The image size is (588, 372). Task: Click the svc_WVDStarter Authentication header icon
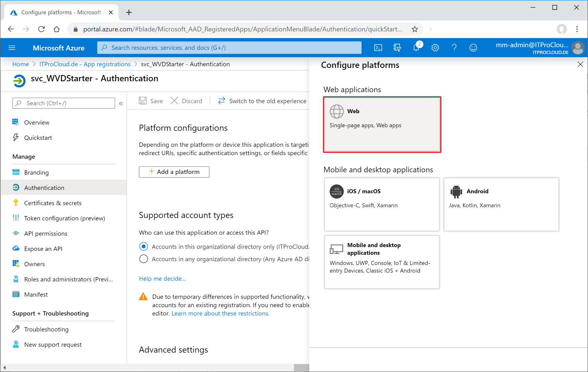pos(19,81)
